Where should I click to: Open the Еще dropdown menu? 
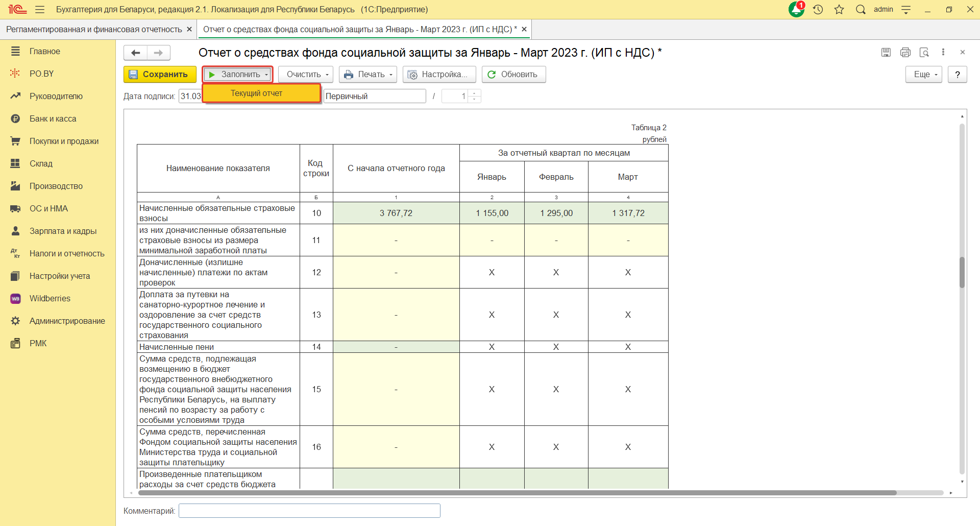pyautogui.click(x=923, y=75)
